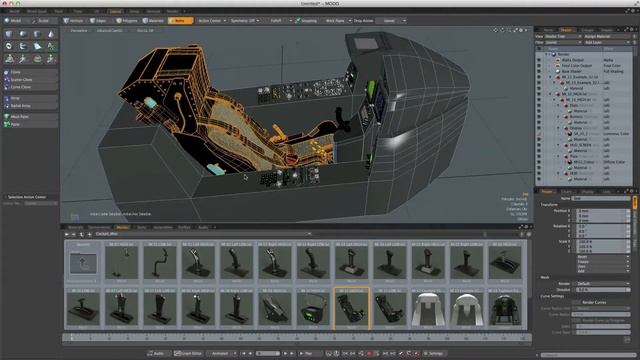
Task: Choose the Mesh Paint tool
Action: point(30,117)
